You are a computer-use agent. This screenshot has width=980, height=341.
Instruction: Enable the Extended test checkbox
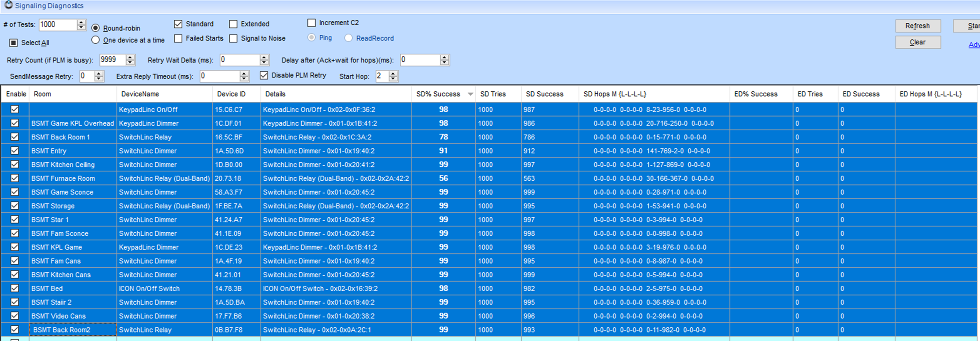233,24
